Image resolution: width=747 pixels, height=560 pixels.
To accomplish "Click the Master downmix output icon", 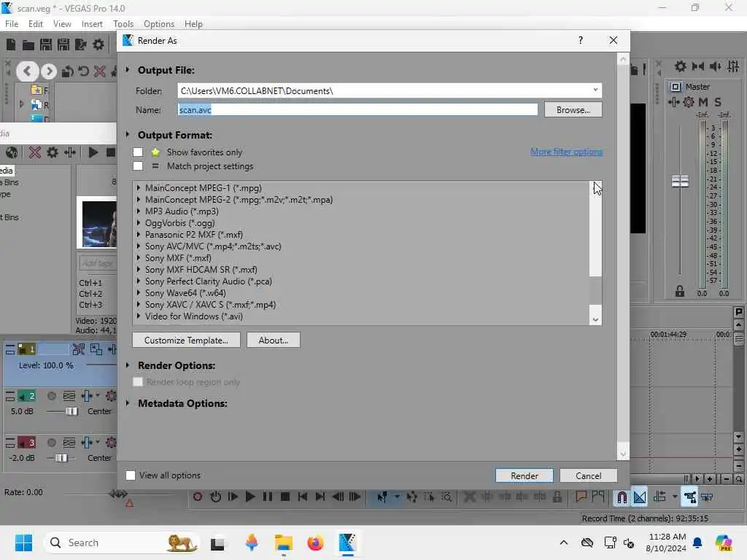I will coord(698,66).
